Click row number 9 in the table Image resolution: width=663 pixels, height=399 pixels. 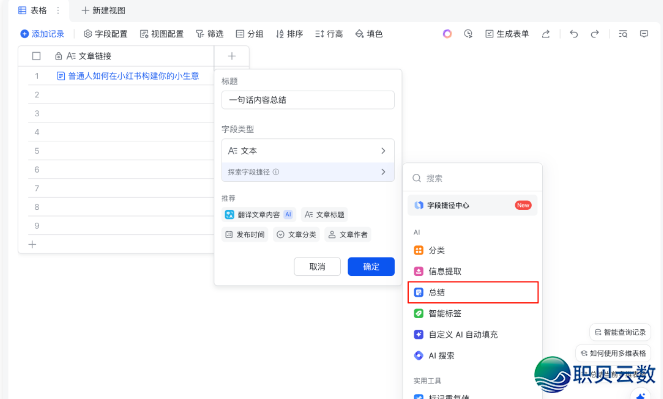click(x=37, y=226)
